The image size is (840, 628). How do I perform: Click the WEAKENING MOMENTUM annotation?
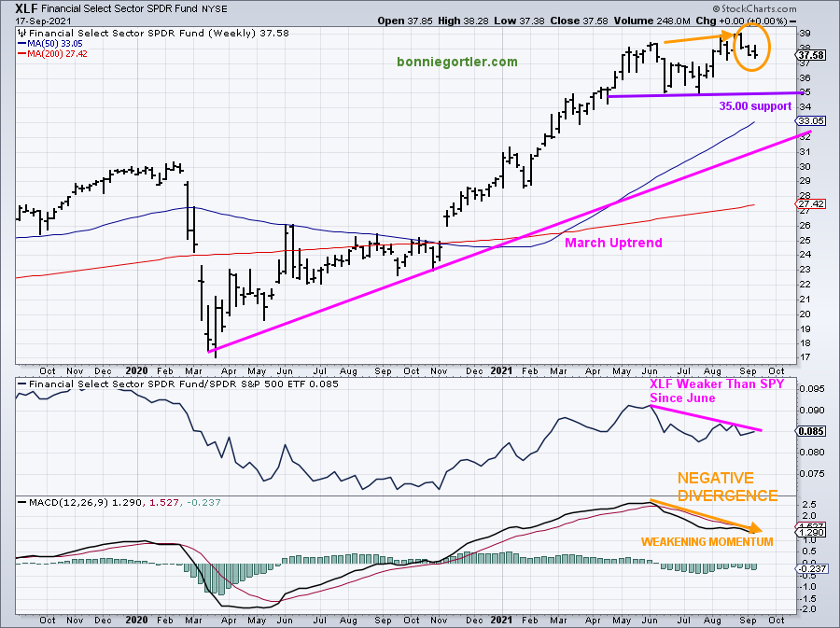(x=707, y=542)
